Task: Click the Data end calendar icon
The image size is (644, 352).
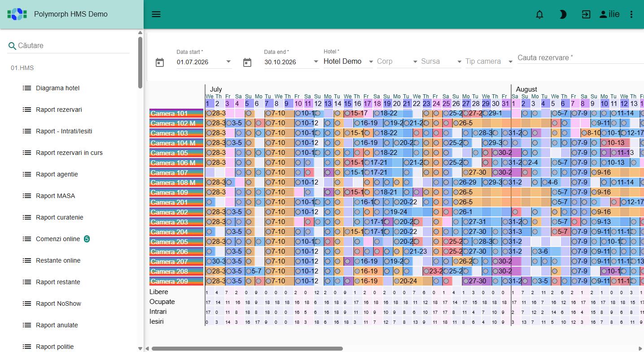Action: pyautogui.click(x=247, y=62)
